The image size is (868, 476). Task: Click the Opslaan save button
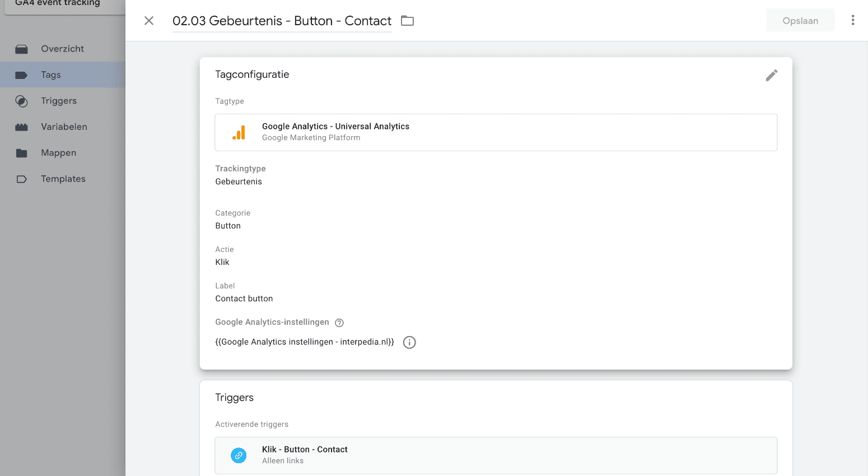[x=800, y=21]
